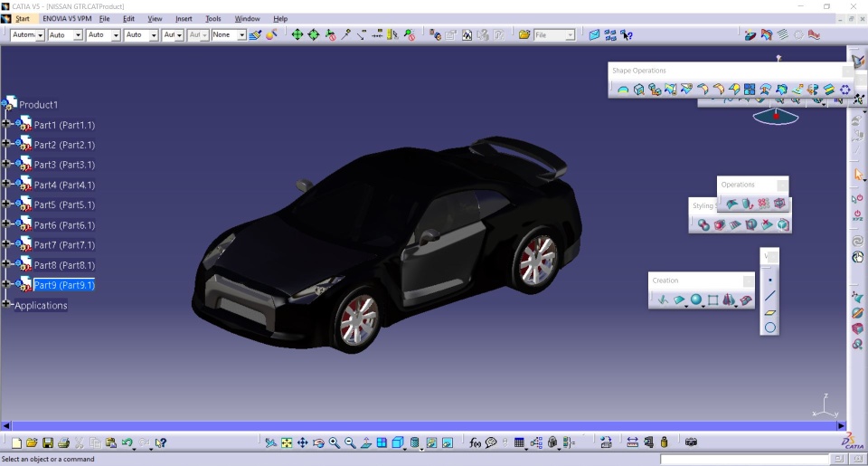Image resolution: width=868 pixels, height=466 pixels.
Task: Click the command input field in status bar
Action: (x=744, y=460)
